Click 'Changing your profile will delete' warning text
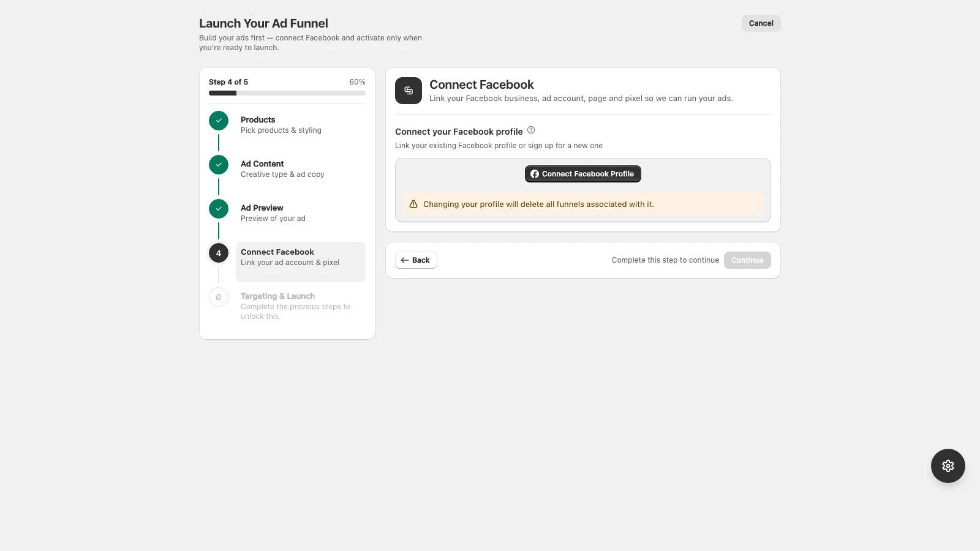The height and width of the screenshot is (551, 980). click(x=538, y=204)
